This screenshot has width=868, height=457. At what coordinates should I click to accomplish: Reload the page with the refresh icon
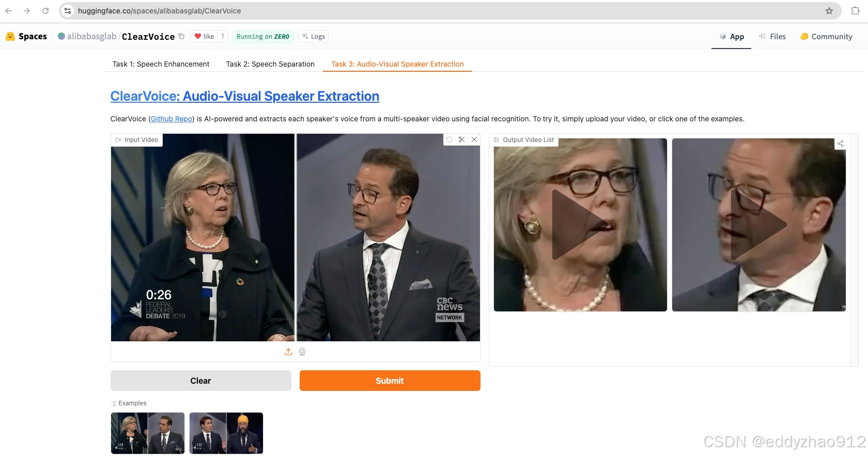pos(45,11)
